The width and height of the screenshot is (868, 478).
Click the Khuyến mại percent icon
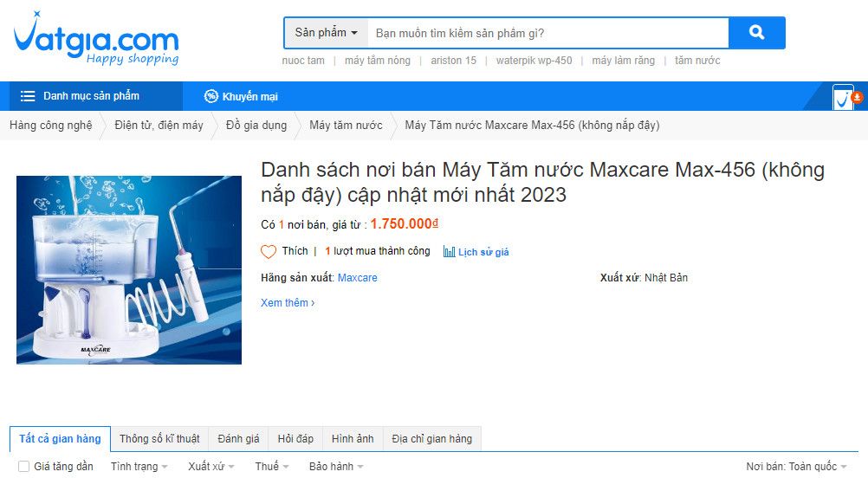(x=211, y=96)
